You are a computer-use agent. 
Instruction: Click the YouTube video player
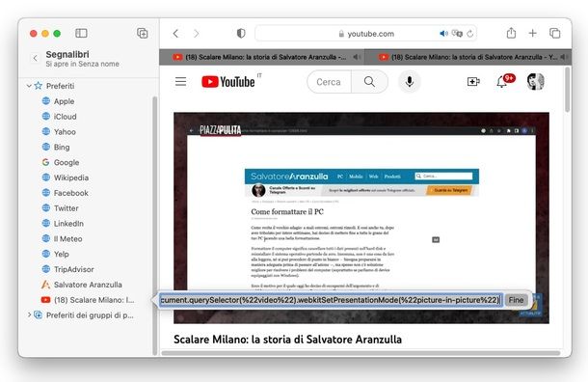pyautogui.click(x=361, y=218)
